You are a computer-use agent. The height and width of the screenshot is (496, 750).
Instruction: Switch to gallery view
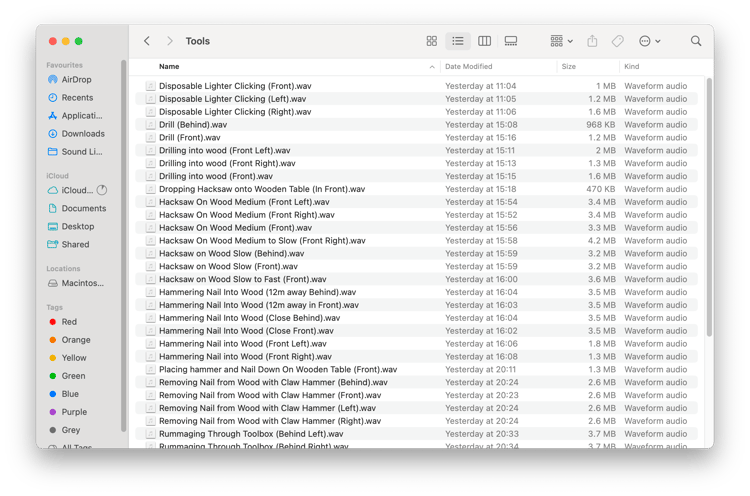[x=510, y=41]
